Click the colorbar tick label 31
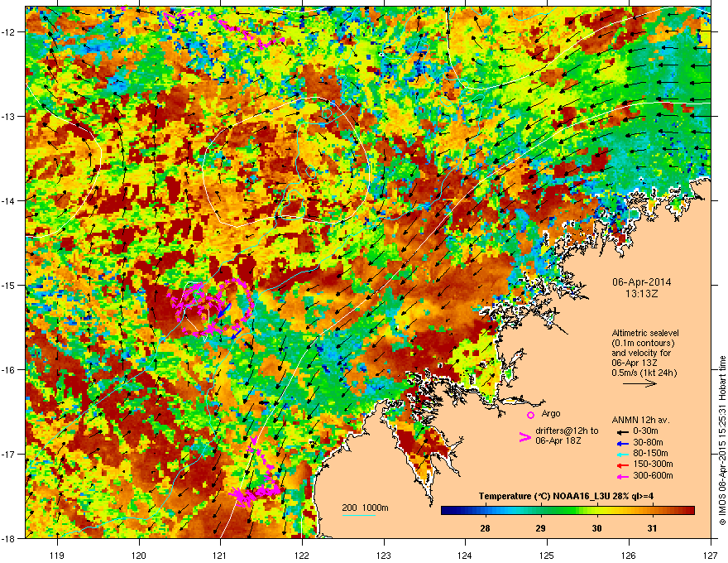728x563 pixels. (652, 528)
